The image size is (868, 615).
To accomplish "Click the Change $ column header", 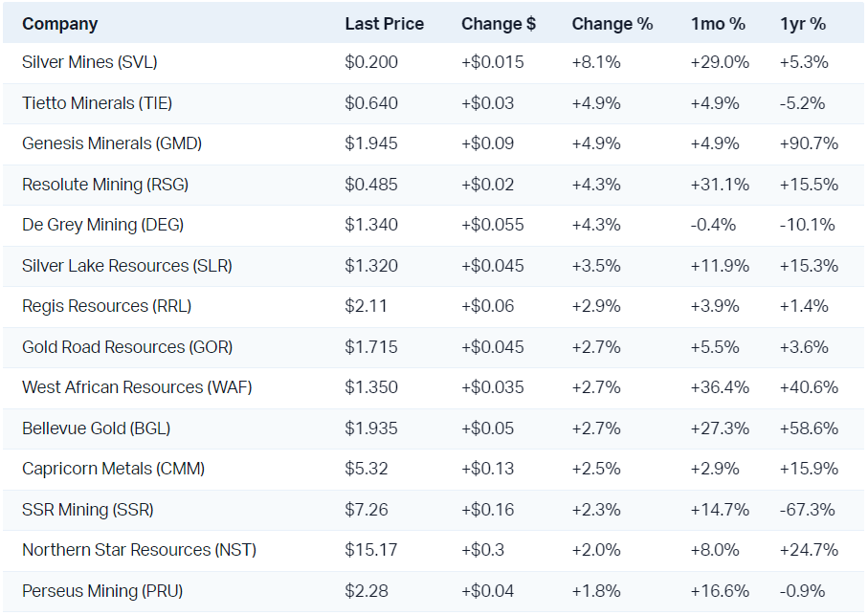I will coord(498,24).
